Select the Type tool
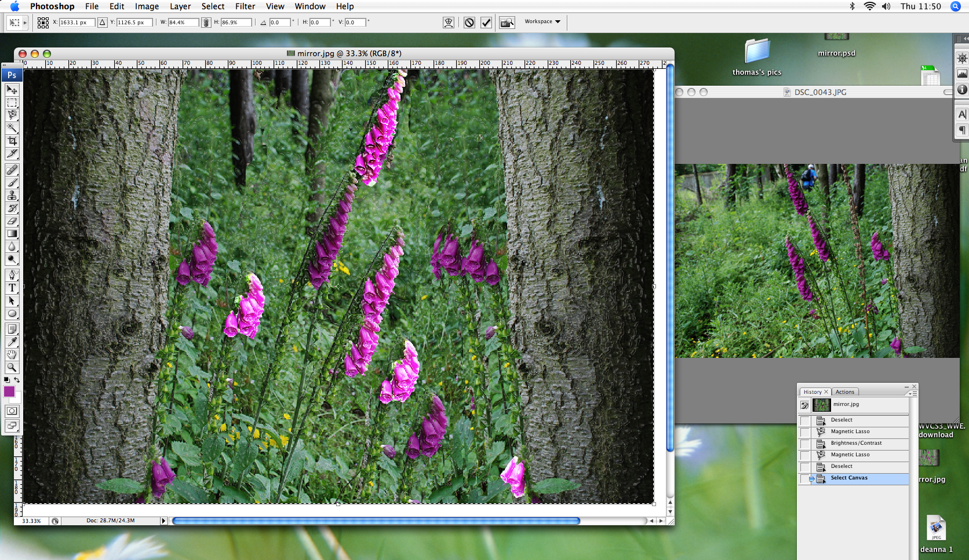The width and height of the screenshot is (969, 560). 12,288
